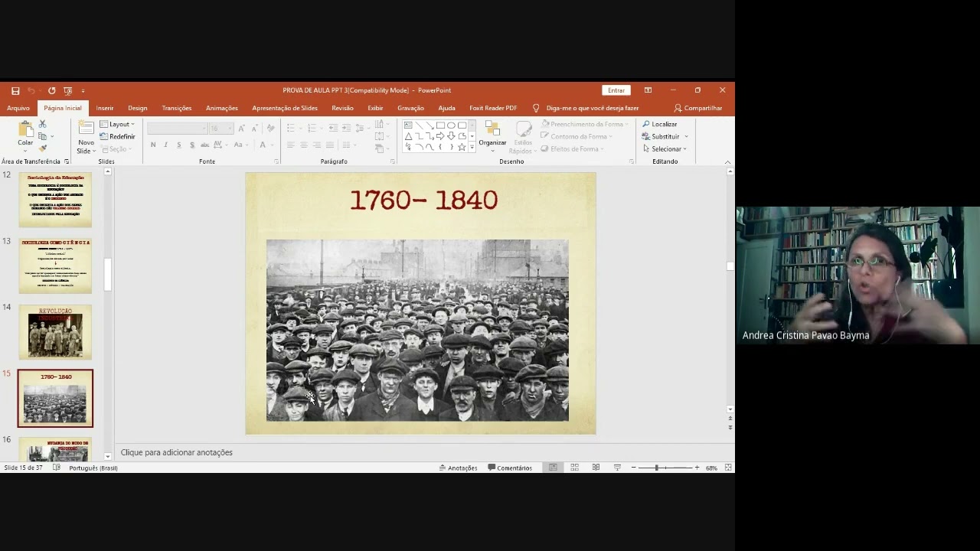Click the Copy icon in clipboard group
This screenshot has height=551, width=980.
[43, 136]
